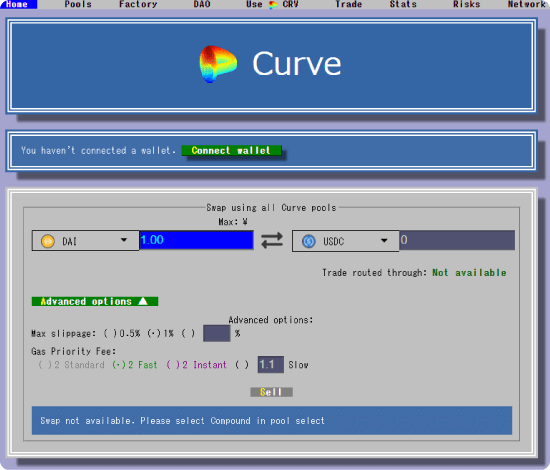Click the custom slippage percent input

click(x=216, y=333)
